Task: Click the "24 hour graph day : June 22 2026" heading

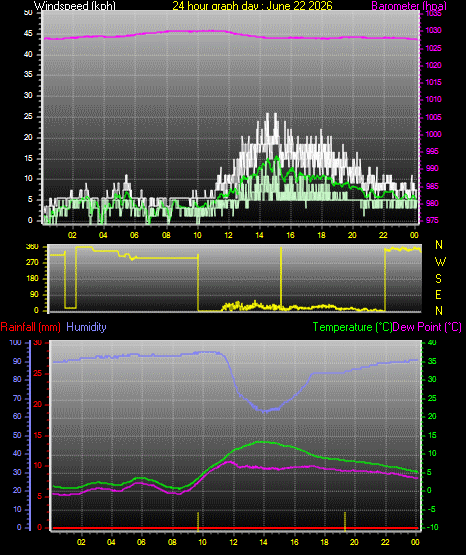Action: tap(252, 5)
